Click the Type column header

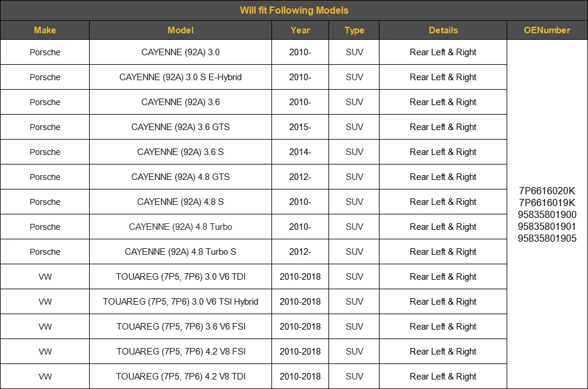[354, 30]
